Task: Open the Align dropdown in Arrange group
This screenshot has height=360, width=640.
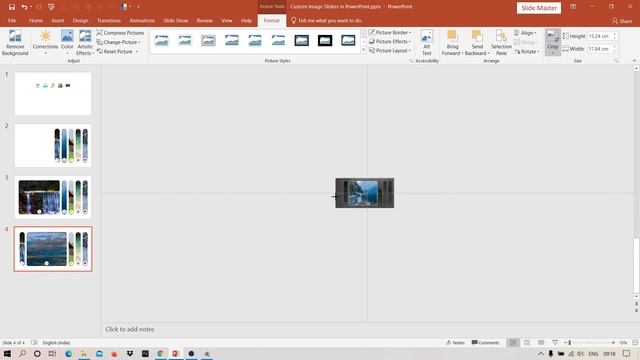Action: (x=526, y=33)
